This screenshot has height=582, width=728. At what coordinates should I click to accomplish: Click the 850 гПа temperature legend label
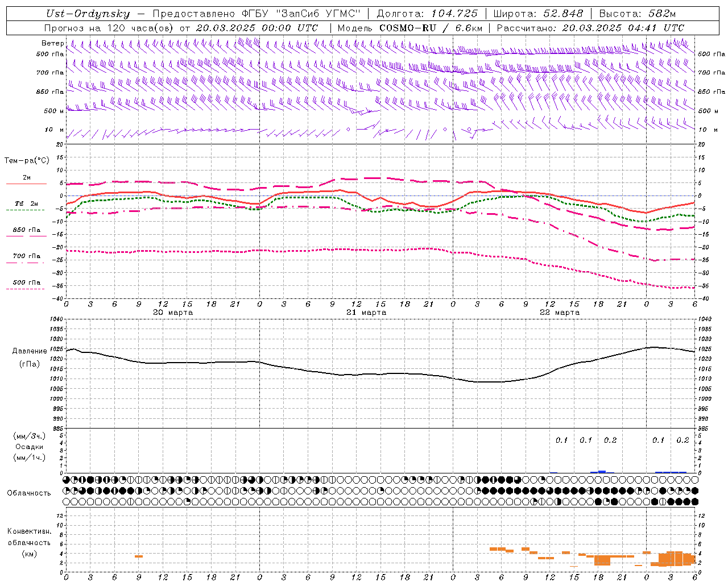click(27, 230)
